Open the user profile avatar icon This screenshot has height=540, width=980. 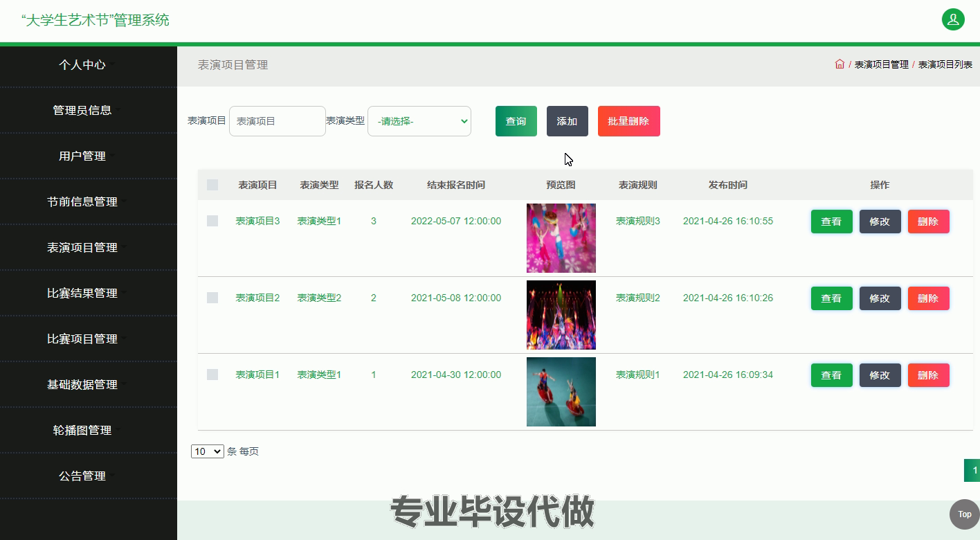click(953, 19)
